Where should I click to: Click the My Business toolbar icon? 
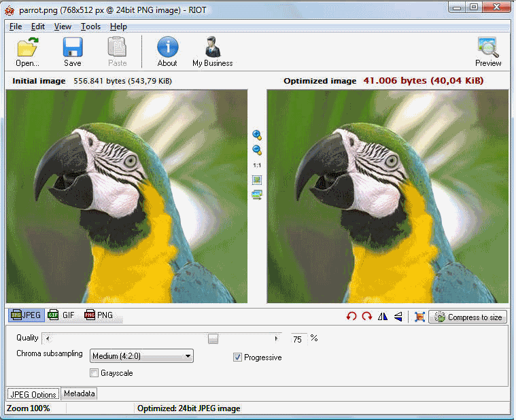212,48
